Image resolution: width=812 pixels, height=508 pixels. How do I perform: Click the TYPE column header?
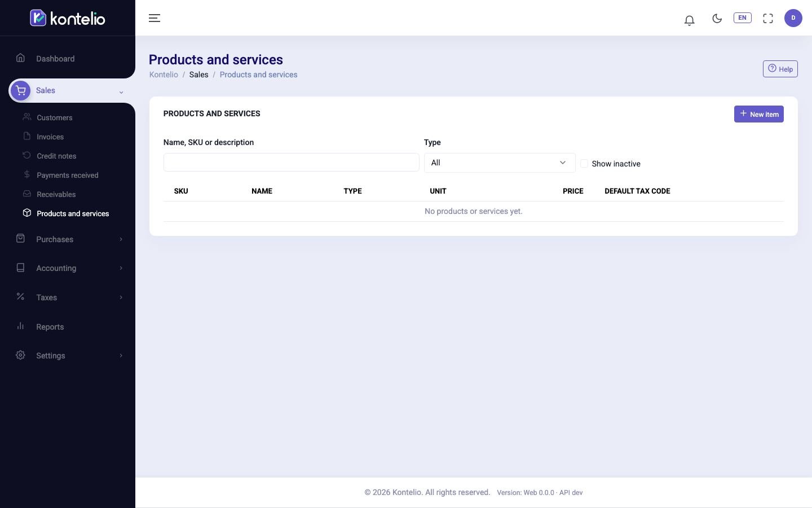[352, 191]
